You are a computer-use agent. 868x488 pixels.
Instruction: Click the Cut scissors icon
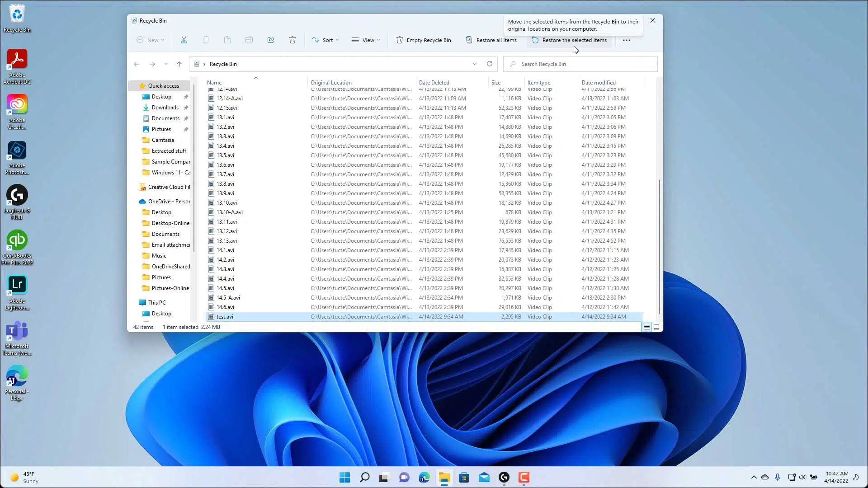click(x=184, y=40)
